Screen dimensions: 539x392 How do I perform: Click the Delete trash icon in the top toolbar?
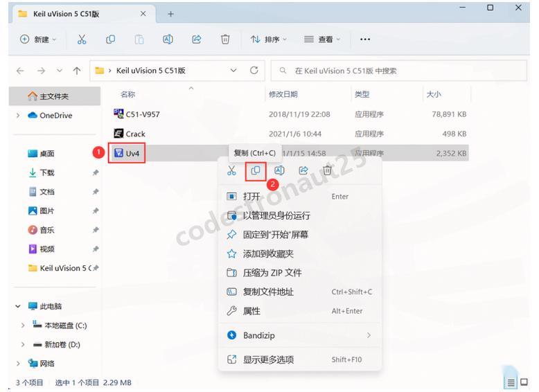pyautogui.click(x=225, y=39)
